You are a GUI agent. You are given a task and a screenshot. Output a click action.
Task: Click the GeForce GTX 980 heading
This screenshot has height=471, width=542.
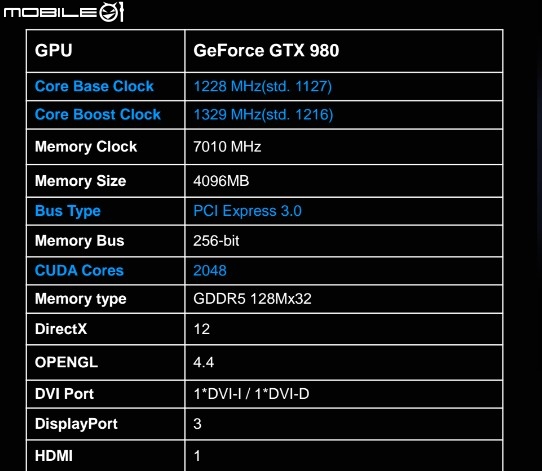coord(266,51)
